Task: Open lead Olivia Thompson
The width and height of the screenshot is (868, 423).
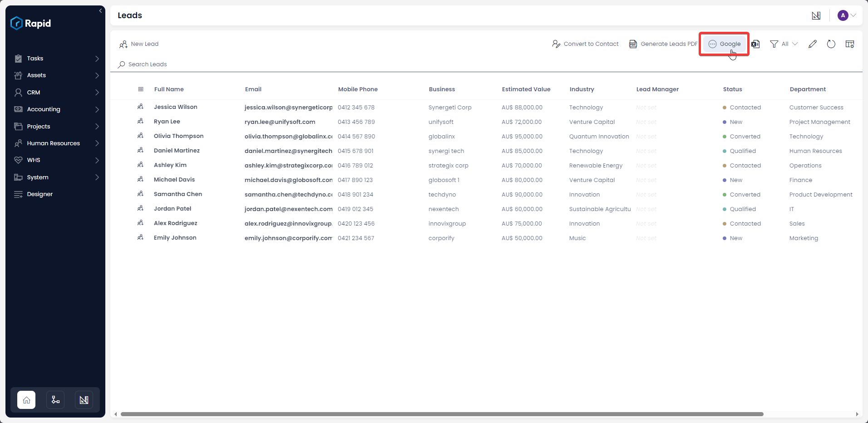Action: pyautogui.click(x=178, y=136)
